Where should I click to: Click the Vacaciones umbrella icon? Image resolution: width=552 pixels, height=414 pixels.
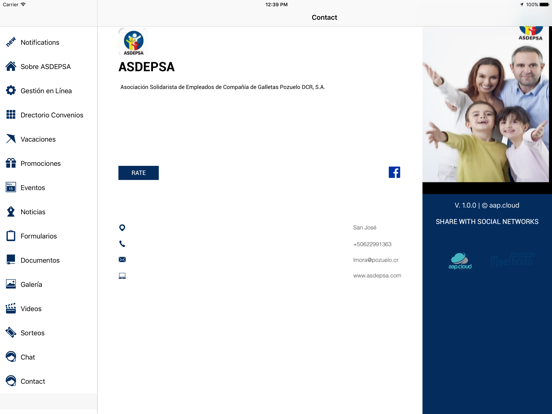tap(11, 139)
